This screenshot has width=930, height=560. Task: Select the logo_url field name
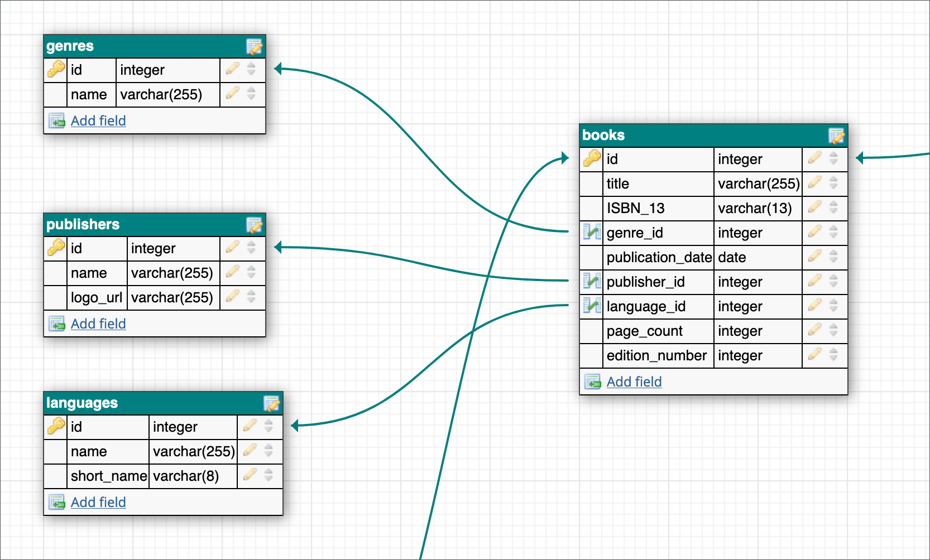pyautogui.click(x=97, y=297)
